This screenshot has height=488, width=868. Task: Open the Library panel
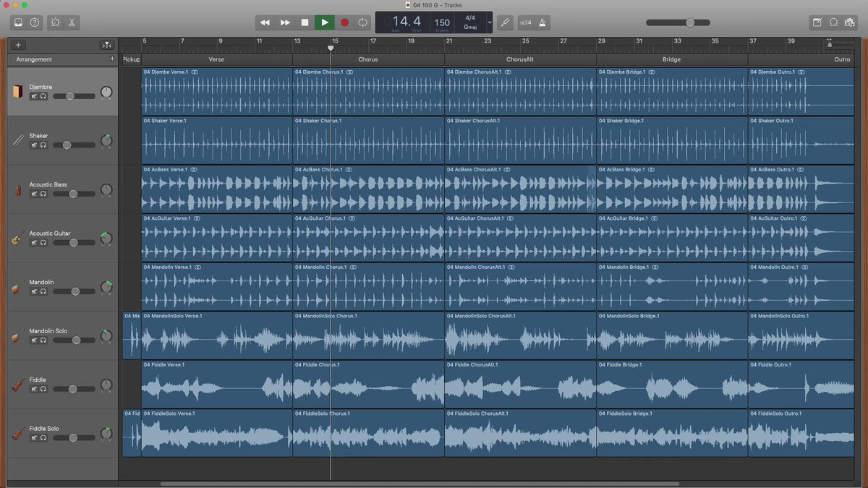point(18,22)
